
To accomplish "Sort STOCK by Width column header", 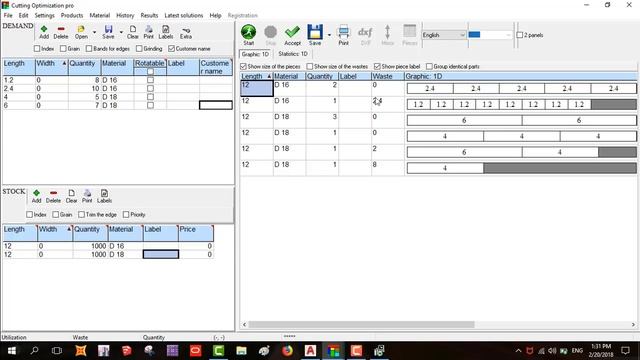I will coord(55,233).
